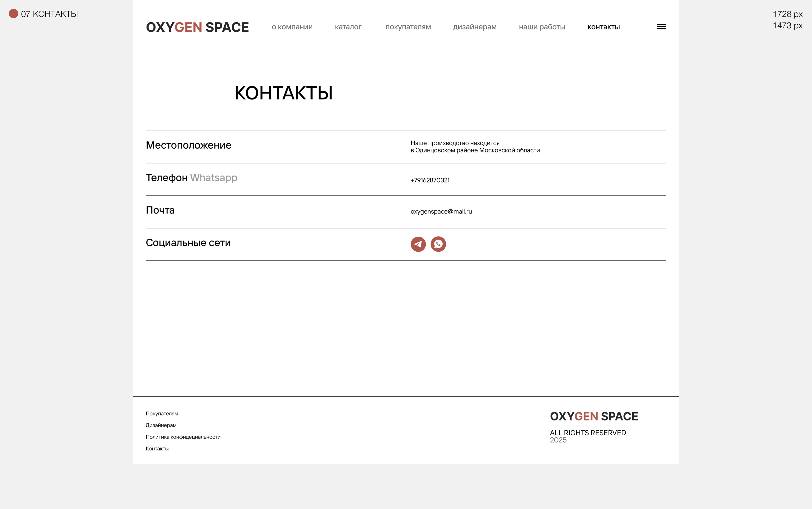Open 'Политика конфиденциальности' footer link
The image size is (812, 509).
click(x=183, y=437)
